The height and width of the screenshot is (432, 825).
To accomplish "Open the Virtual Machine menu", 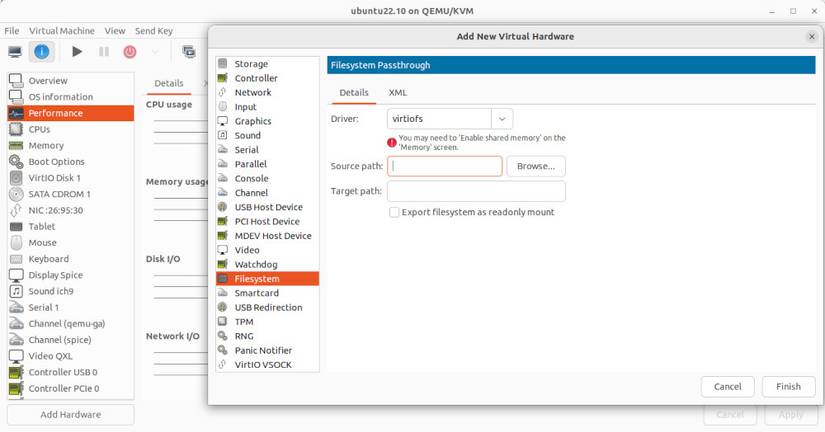I will coord(62,31).
